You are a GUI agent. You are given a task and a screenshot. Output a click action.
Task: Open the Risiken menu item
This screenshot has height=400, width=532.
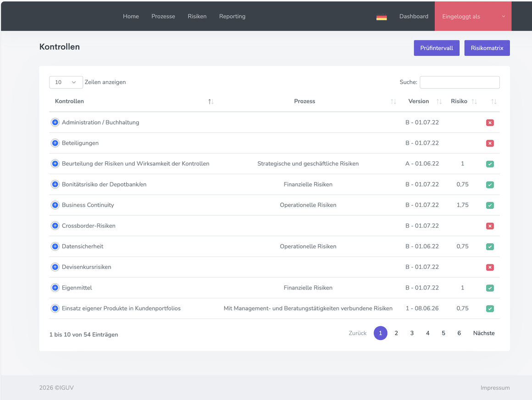(197, 16)
